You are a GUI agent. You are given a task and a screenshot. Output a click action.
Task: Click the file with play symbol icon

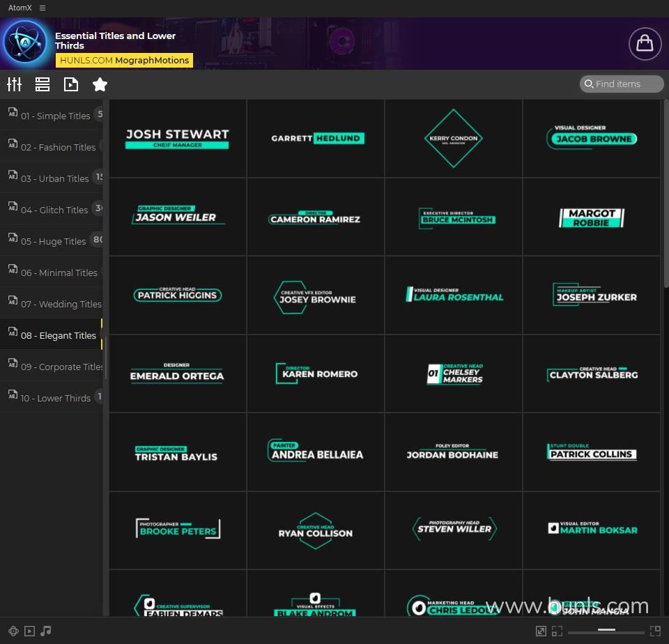(71, 84)
